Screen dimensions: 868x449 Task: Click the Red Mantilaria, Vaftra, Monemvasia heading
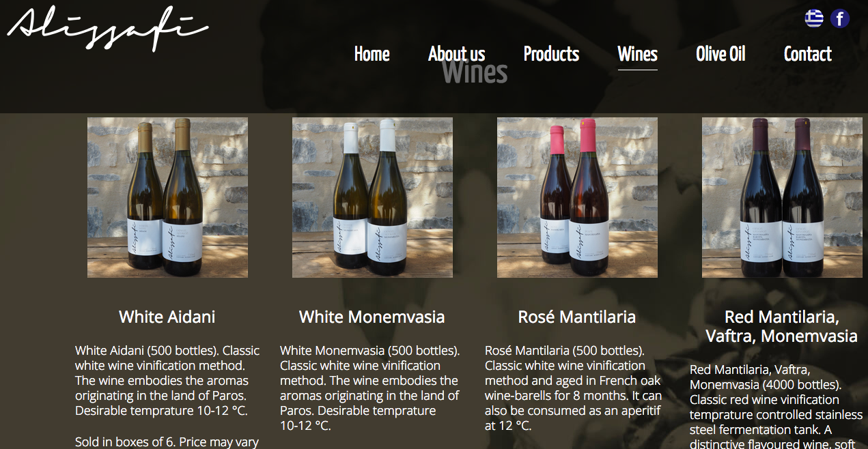[782, 326]
